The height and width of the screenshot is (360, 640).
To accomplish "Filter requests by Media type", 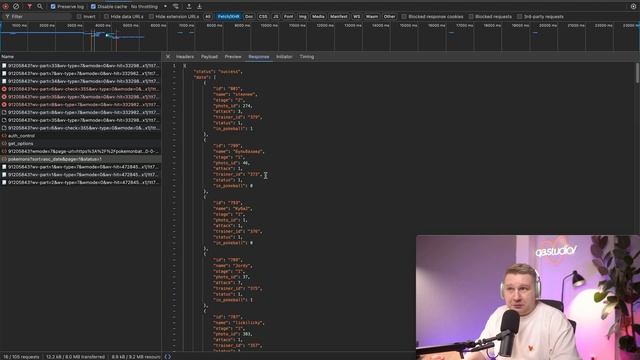I will click(x=318, y=17).
